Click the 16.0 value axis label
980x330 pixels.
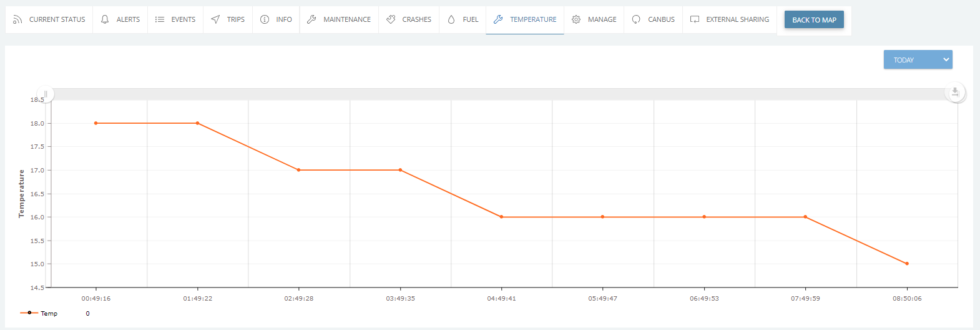[37, 217]
